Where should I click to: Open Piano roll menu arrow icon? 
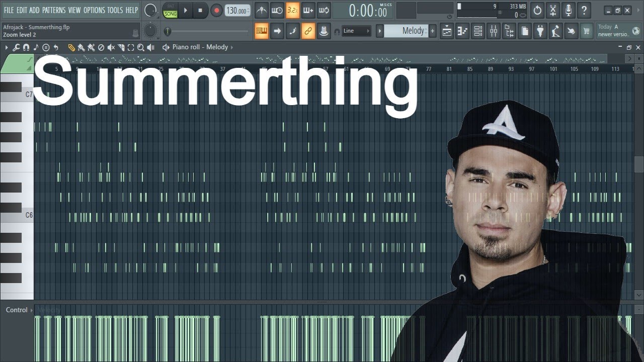(x=7, y=48)
